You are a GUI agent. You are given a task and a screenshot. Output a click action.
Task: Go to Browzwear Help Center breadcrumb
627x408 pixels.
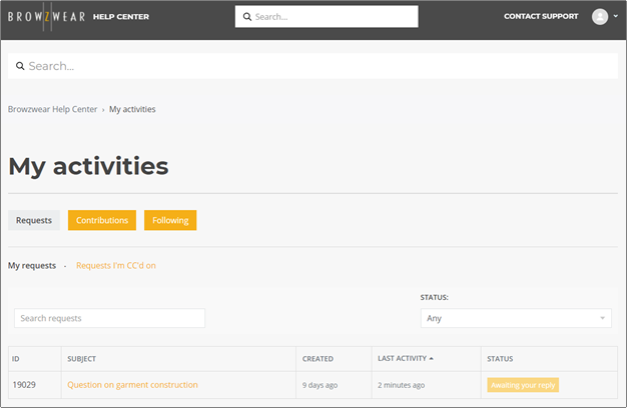pyautogui.click(x=52, y=109)
